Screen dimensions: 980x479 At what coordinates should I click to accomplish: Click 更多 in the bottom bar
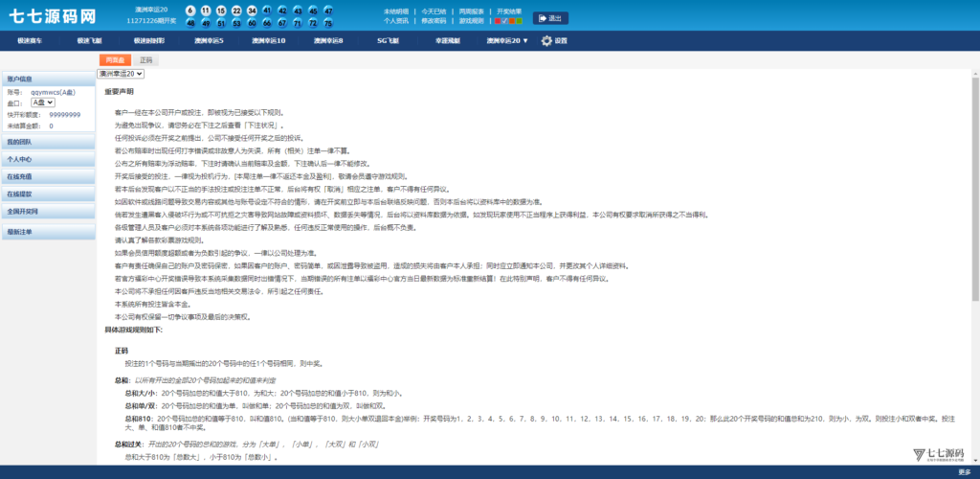[x=965, y=472]
